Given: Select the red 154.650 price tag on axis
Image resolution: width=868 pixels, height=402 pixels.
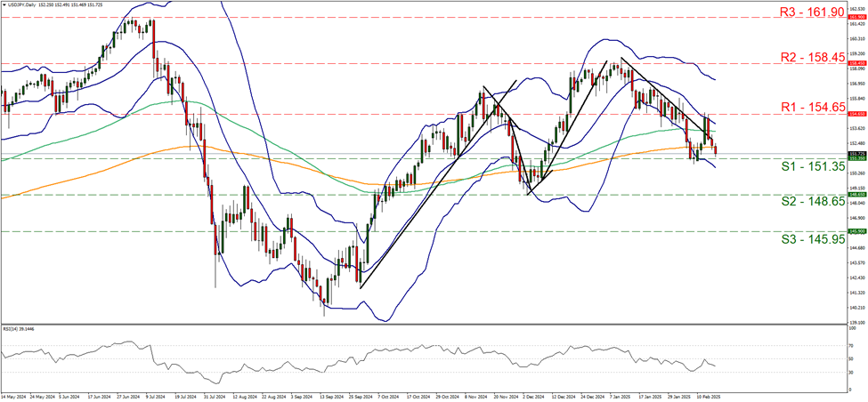Looking at the screenshot, I should point(855,114).
